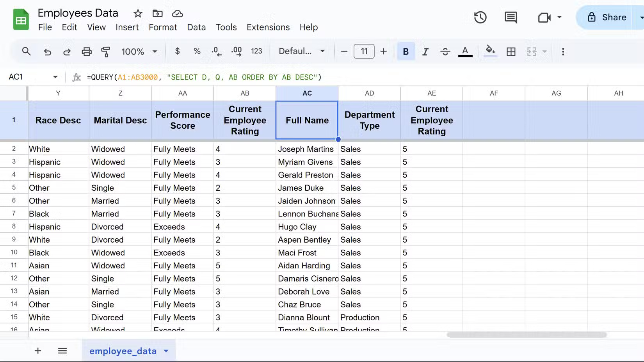Open version history
644x362 pixels.
(480, 17)
